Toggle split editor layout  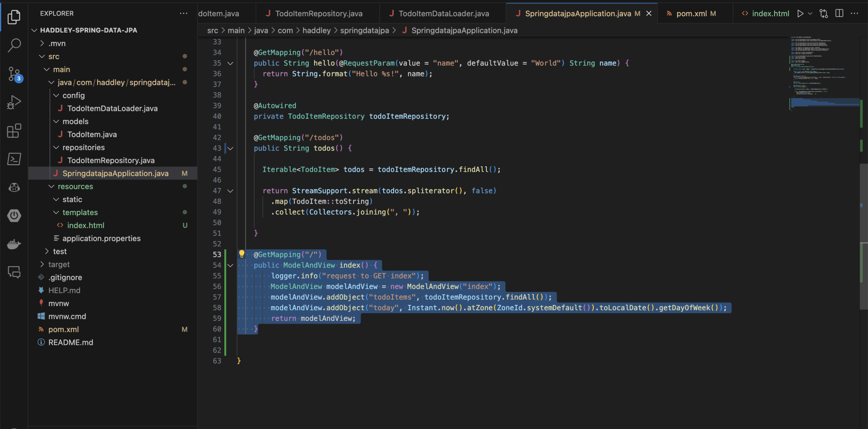[x=839, y=13]
